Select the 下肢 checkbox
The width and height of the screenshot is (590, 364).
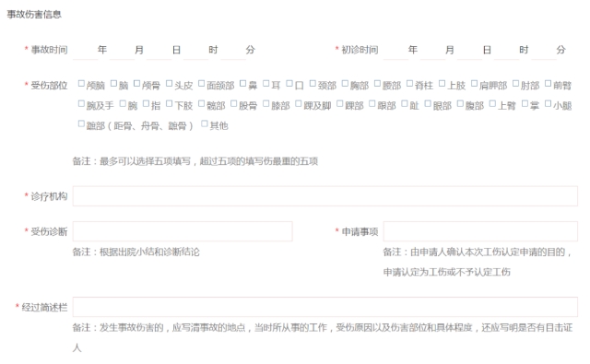pos(170,103)
